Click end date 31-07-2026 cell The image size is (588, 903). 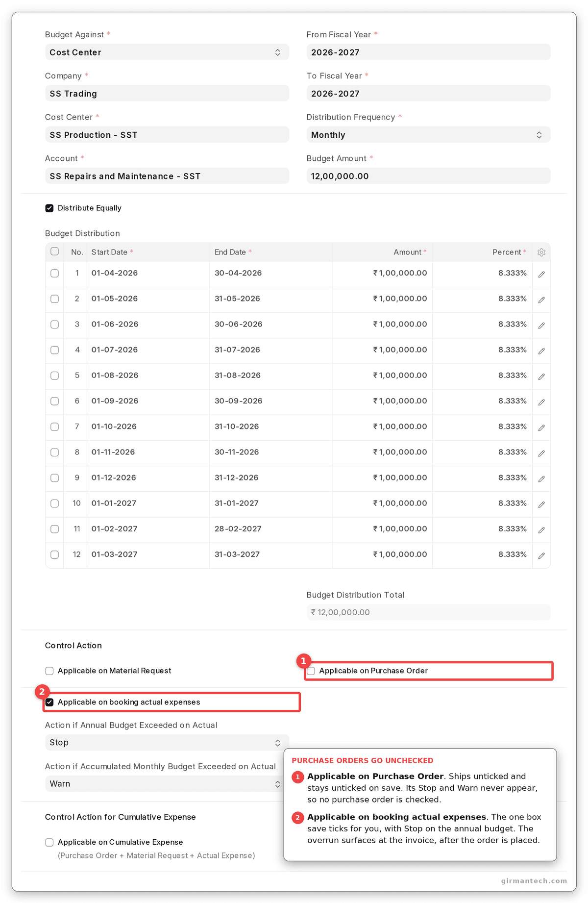tap(271, 350)
